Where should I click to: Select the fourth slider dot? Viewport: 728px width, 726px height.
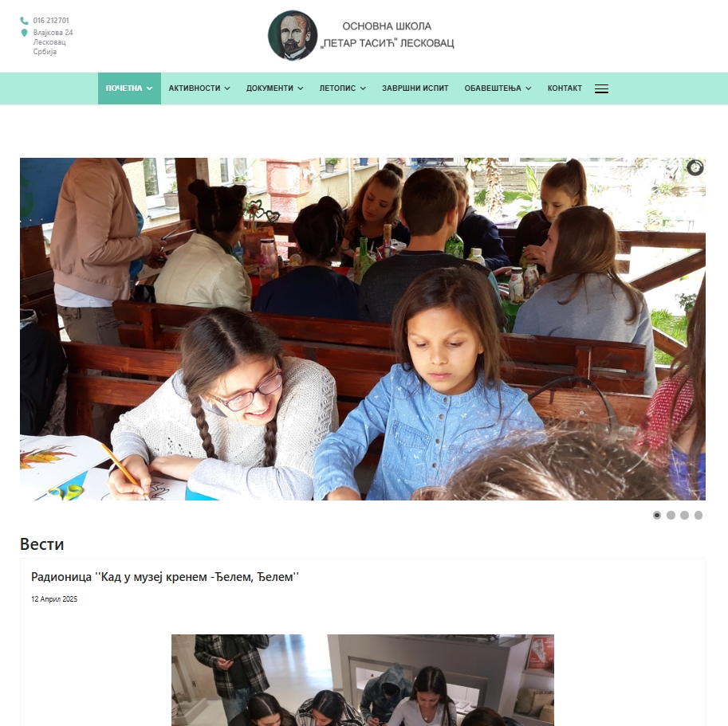tap(698, 515)
